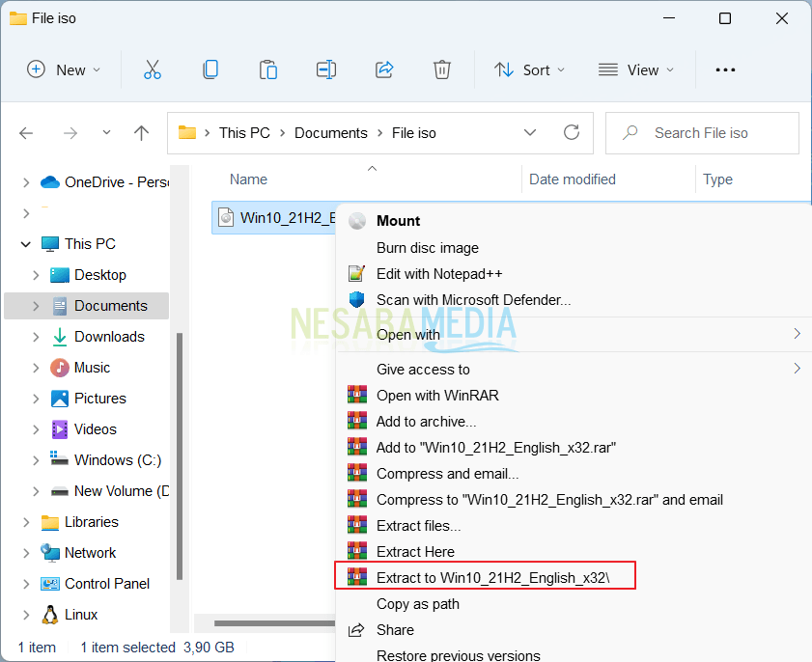Click the Delete trash can icon

tap(442, 69)
